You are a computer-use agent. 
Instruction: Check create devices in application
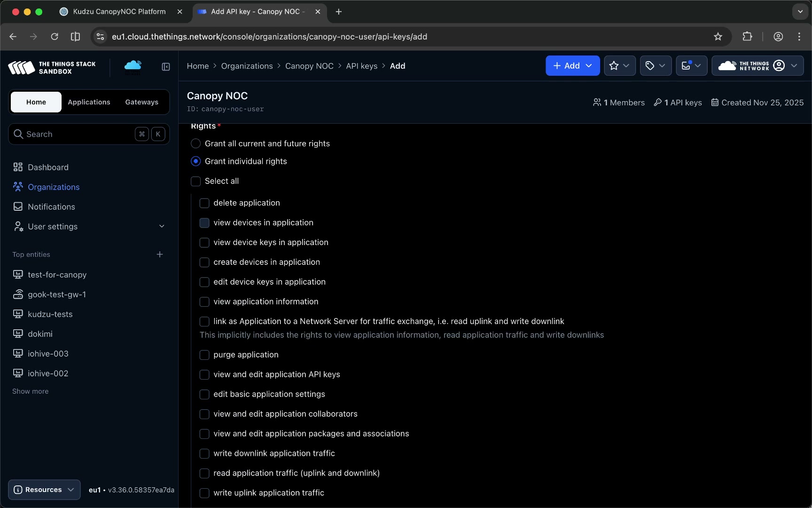pos(204,262)
